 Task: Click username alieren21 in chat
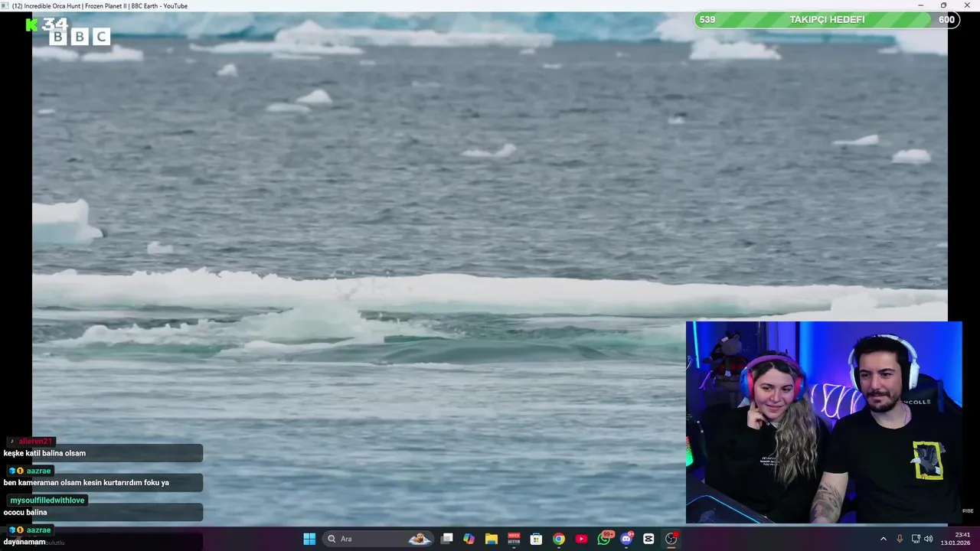click(x=35, y=442)
